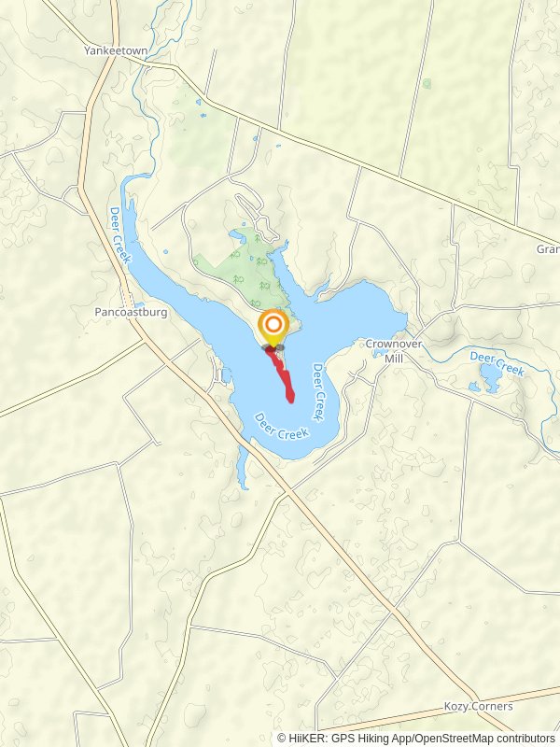The image size is (560, 747).
Task: Click the small pond east of Crownover Mill
Action: pyautogui.click(x=491, y=377)
